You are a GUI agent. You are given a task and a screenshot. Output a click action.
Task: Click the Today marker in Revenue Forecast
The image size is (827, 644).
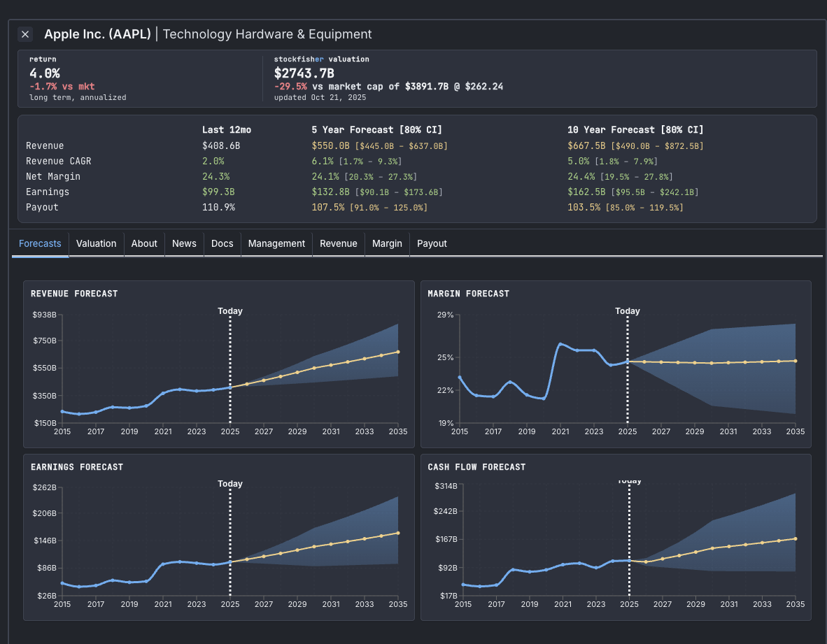(x=230, y=311)
